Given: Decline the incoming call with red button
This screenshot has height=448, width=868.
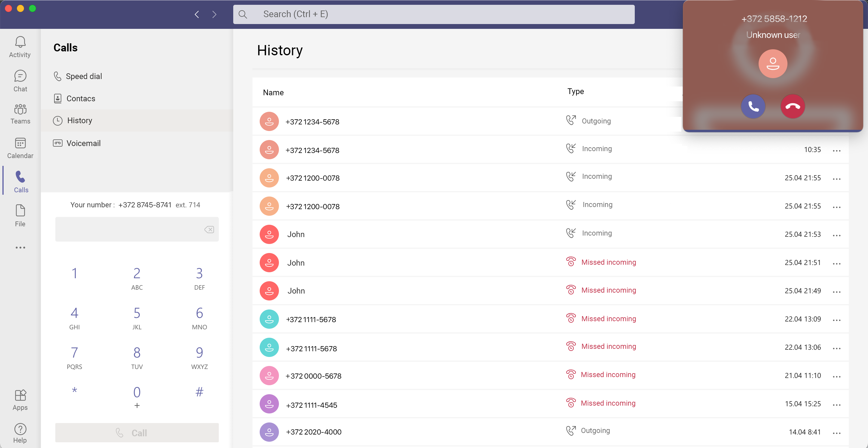Looking at the screenshot, I should tap(793, 106).
